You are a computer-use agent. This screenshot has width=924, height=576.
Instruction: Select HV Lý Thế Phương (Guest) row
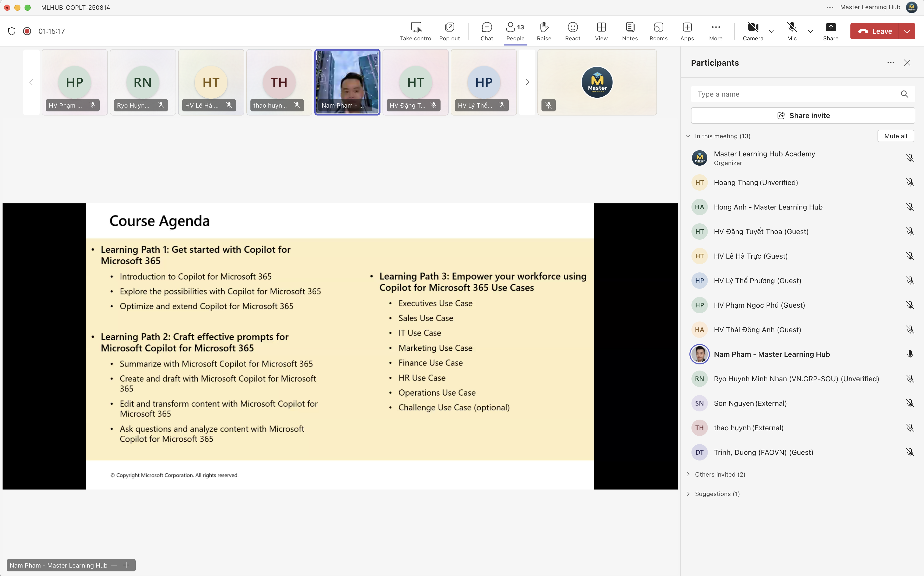[803, 281]
